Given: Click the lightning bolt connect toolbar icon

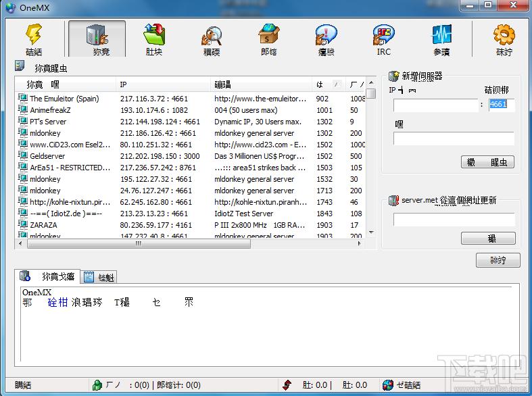Looking at the screenshot, I should [34, 34].
